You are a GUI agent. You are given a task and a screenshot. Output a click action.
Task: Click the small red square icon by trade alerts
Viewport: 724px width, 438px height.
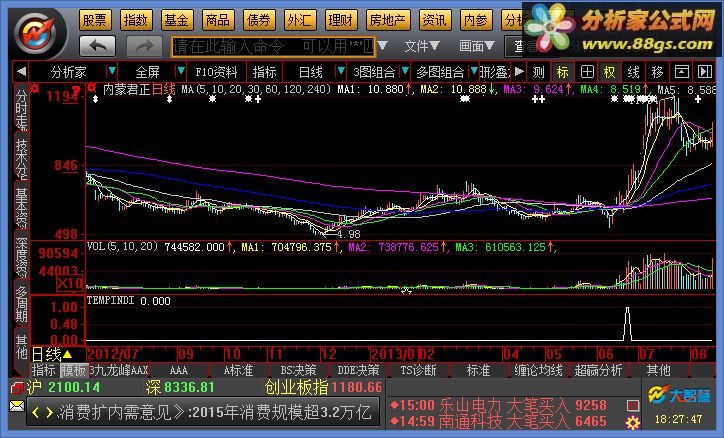point(633,406)
